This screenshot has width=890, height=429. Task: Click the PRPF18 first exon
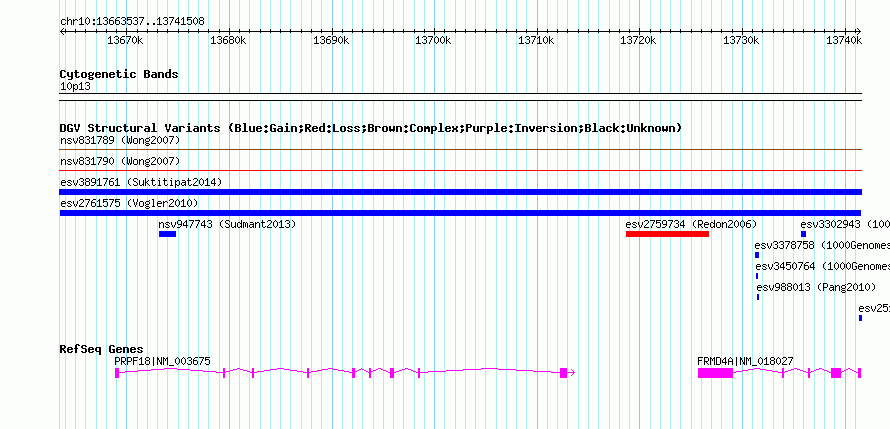(117, 372)
